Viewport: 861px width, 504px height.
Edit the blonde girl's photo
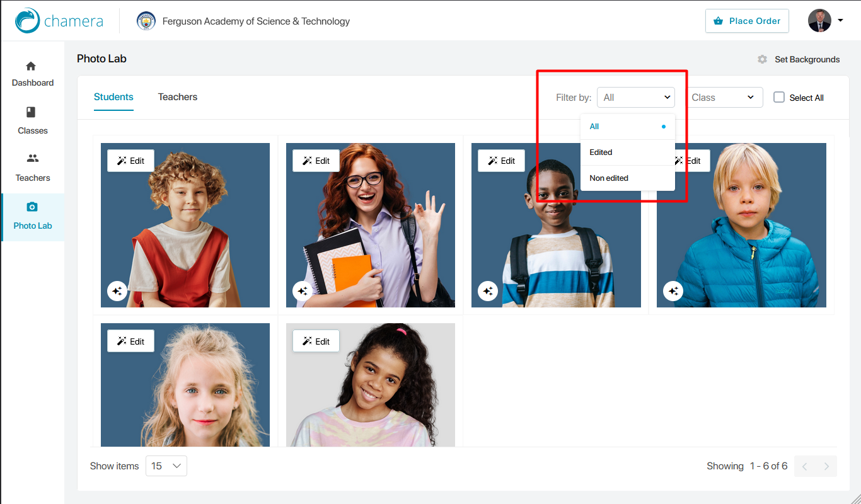coord(130,341)
